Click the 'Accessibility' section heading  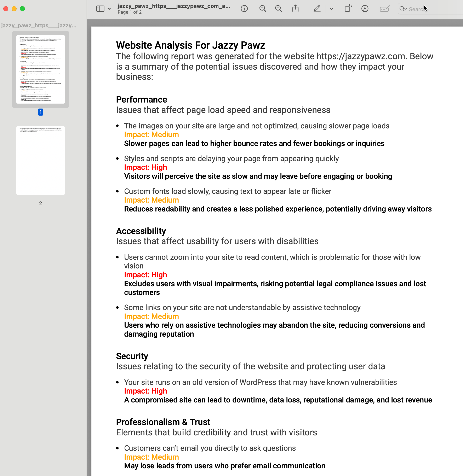[x=141, y=231]
